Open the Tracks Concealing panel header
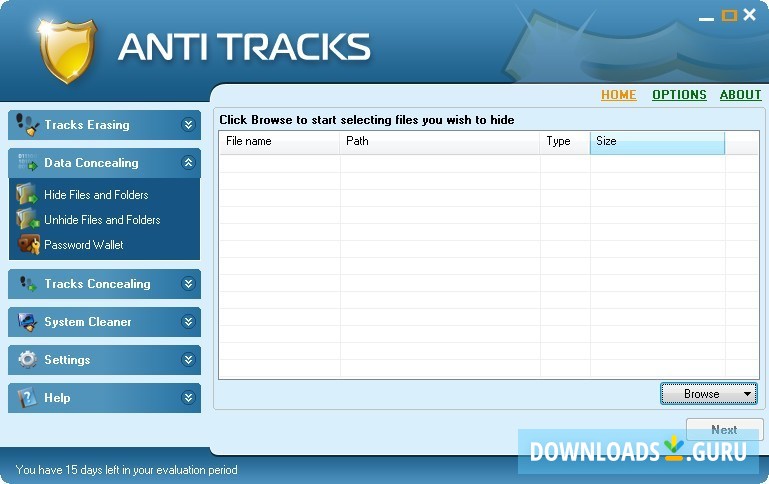The width and height of the screenshot is (769, 484). [x=104, y=283]
